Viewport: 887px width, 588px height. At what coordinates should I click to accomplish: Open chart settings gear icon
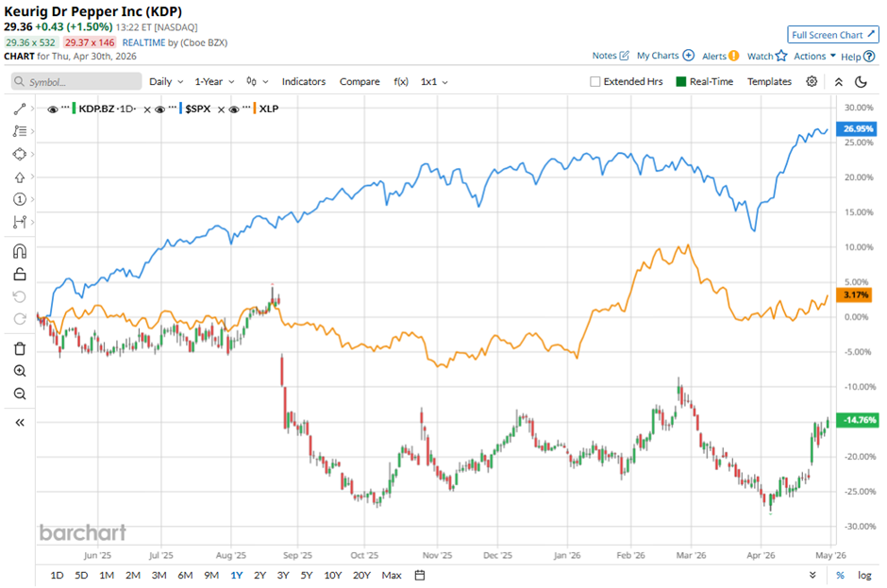[x=812, y=82]
